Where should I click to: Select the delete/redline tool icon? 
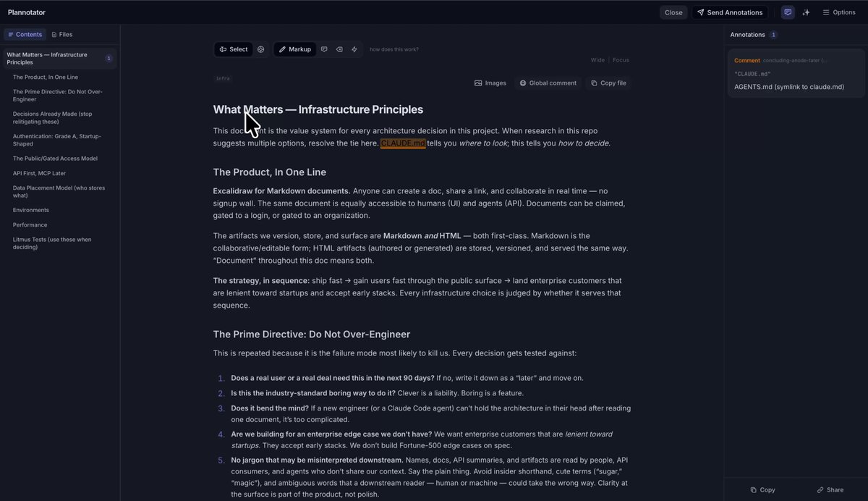pos(339,49)
